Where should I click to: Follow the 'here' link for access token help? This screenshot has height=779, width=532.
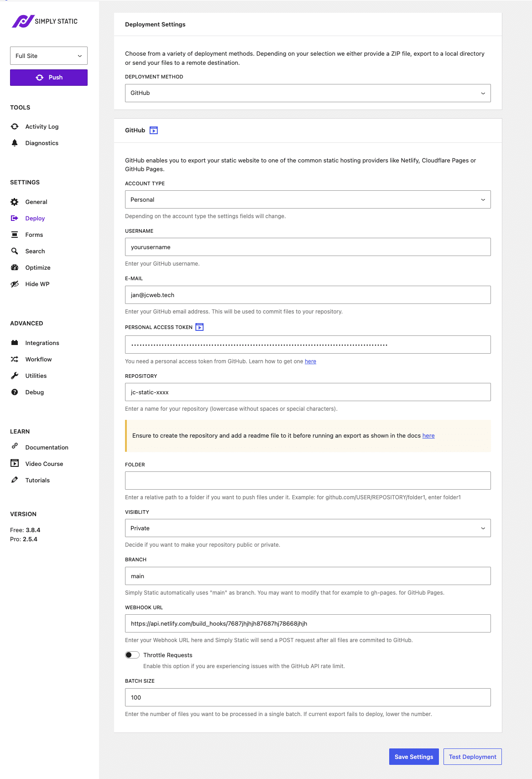tap(310, 361)
